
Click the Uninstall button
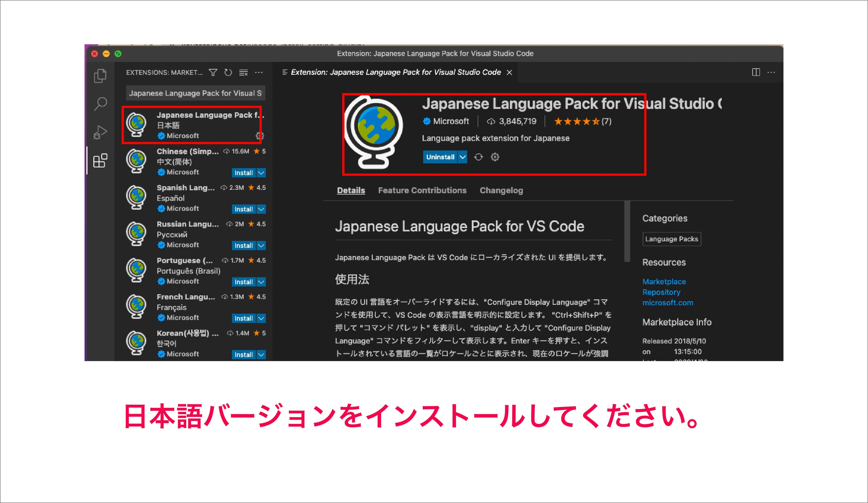[440, 157]
